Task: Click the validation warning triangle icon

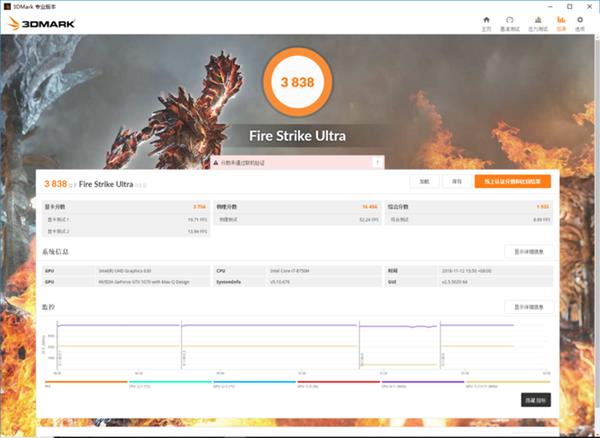Action: point(214,161)
